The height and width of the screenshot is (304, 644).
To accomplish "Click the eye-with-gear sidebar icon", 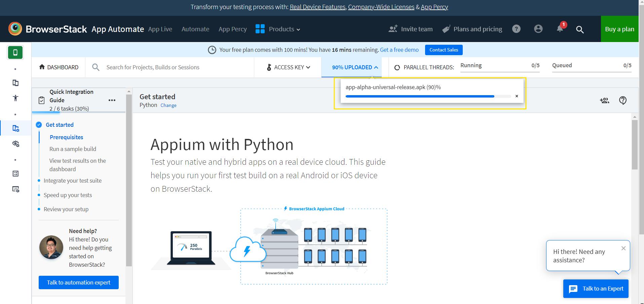I will tap(15, 144).
